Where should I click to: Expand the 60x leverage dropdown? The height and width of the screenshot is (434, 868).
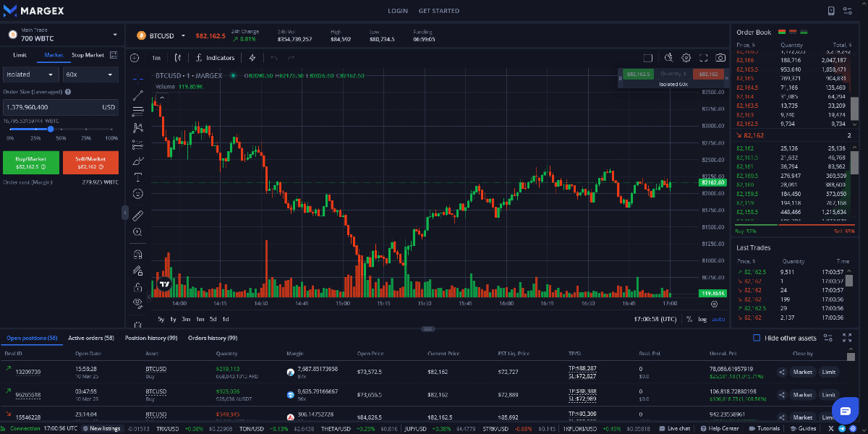click(90, 75)
